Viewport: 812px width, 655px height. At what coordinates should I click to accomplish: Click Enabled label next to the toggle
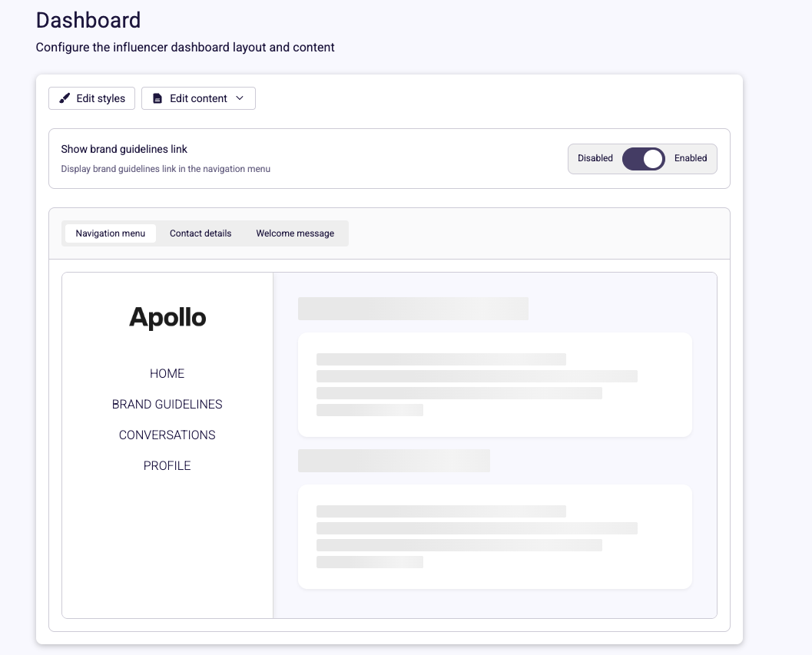[690, 158]
